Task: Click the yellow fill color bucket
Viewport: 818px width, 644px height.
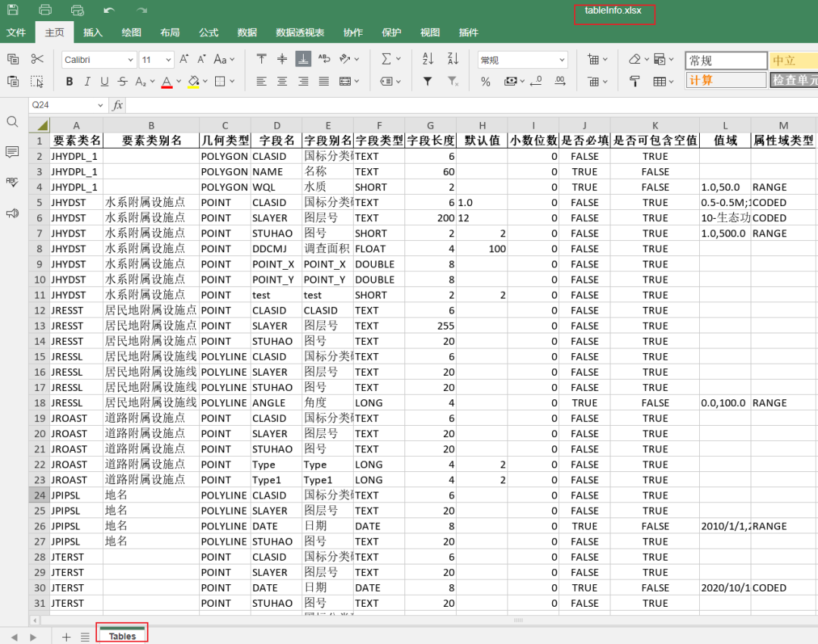Action: tap(194, 81)
